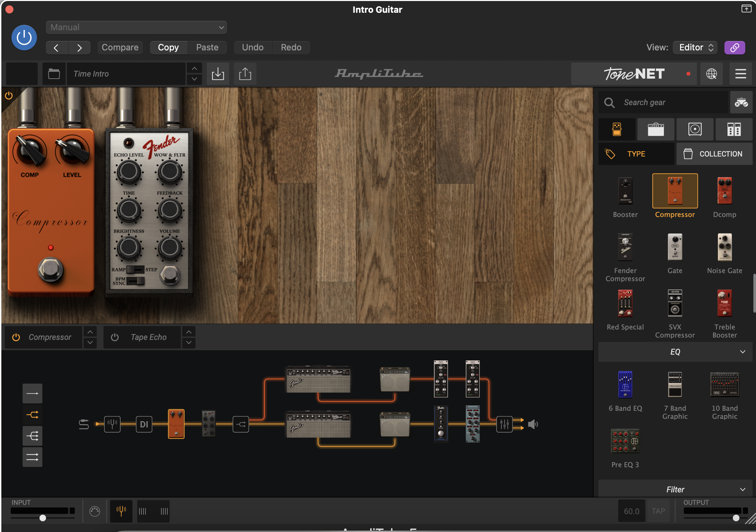
Task: Click the ToneNET globe icon
Action: [x=711, y=74]
